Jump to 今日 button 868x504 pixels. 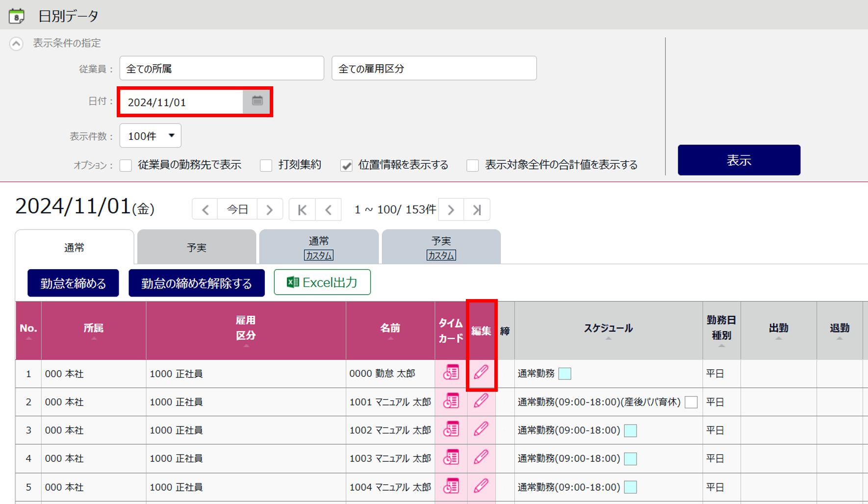coord(237,210)
